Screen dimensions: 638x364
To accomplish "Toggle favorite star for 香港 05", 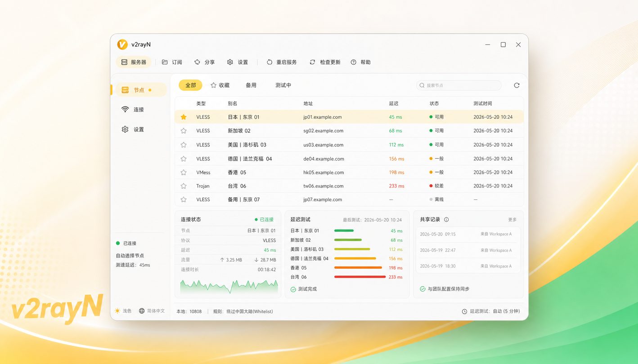I will [184, 172].
